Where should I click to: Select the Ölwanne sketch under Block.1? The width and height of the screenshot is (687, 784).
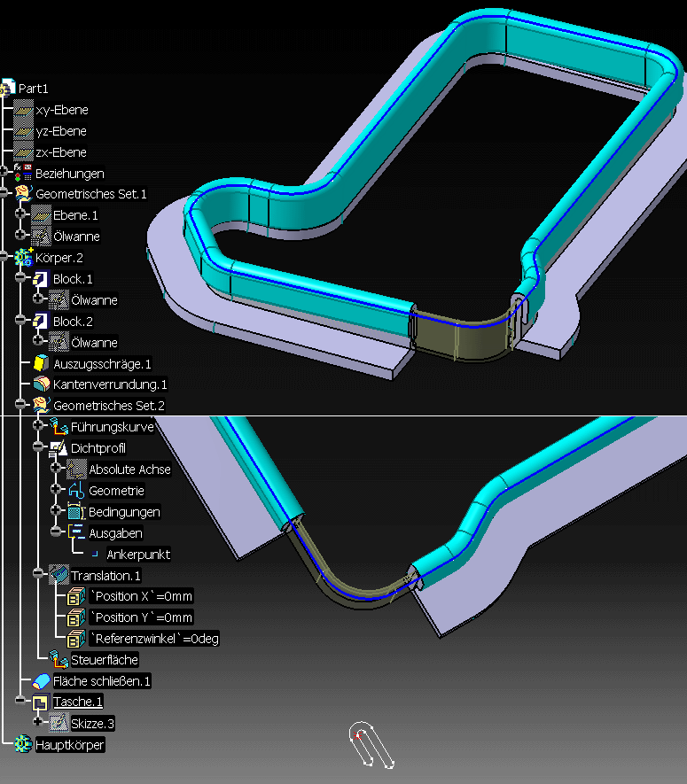click(x=94, y=300)
